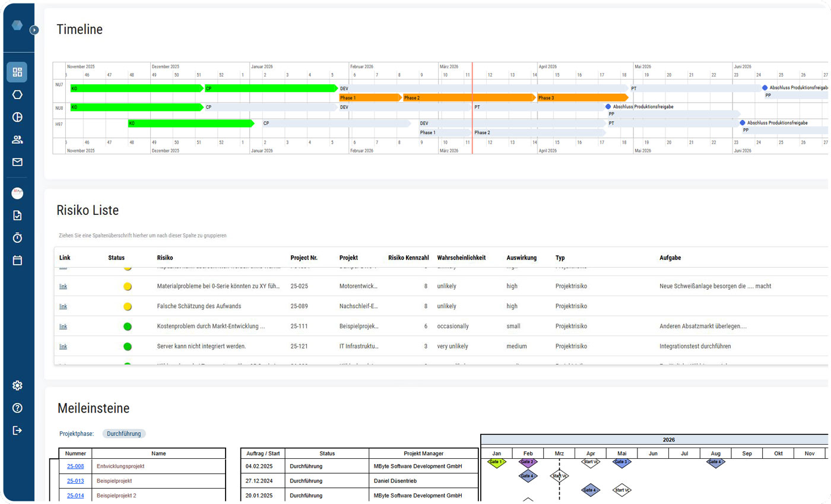The image size is (831, 504).
Task: Open the Status column header for sorting
Action: pos(116,257)
